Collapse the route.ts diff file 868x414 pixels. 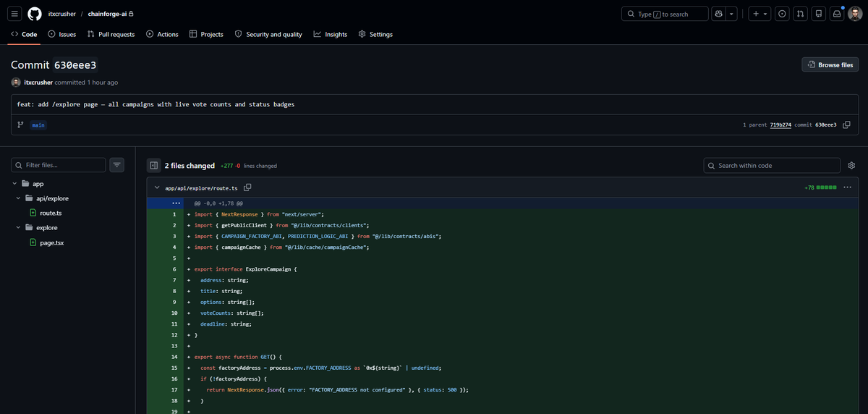click(157, 187)
